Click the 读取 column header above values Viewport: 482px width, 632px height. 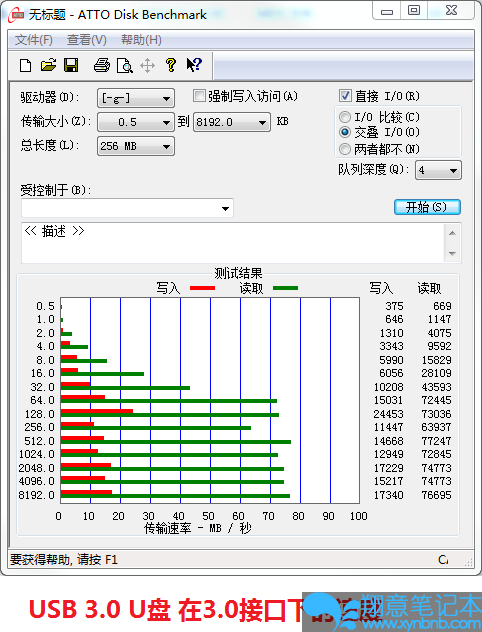pos(429,288)
